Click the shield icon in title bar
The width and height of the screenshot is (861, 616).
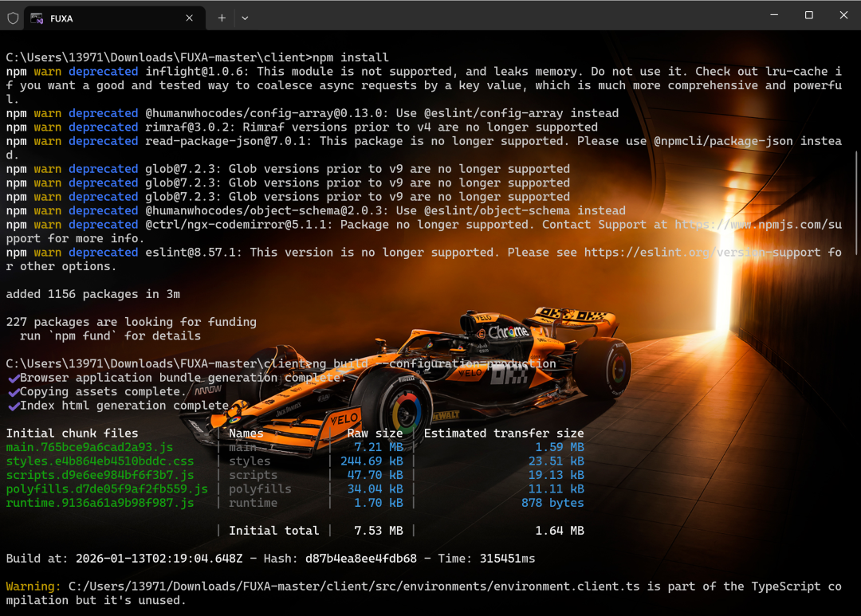click(x=14, y=18)
